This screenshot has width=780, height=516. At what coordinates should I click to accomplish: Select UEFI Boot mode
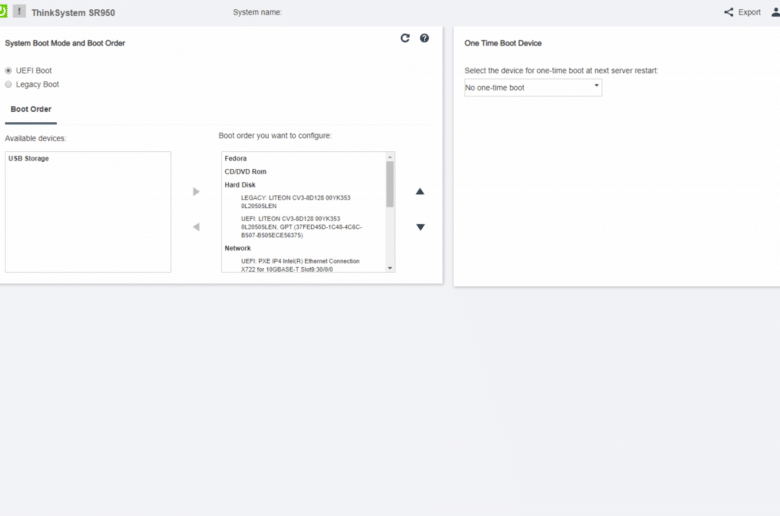[x=8, y=71]
